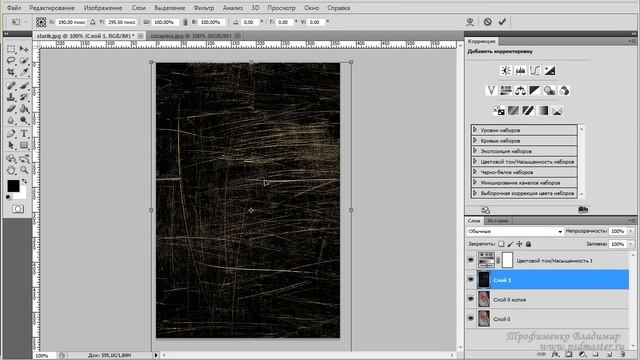Add a Gradient Map adjustment
Viewport: 640px width, 360px height.
[x=542, y=111]
